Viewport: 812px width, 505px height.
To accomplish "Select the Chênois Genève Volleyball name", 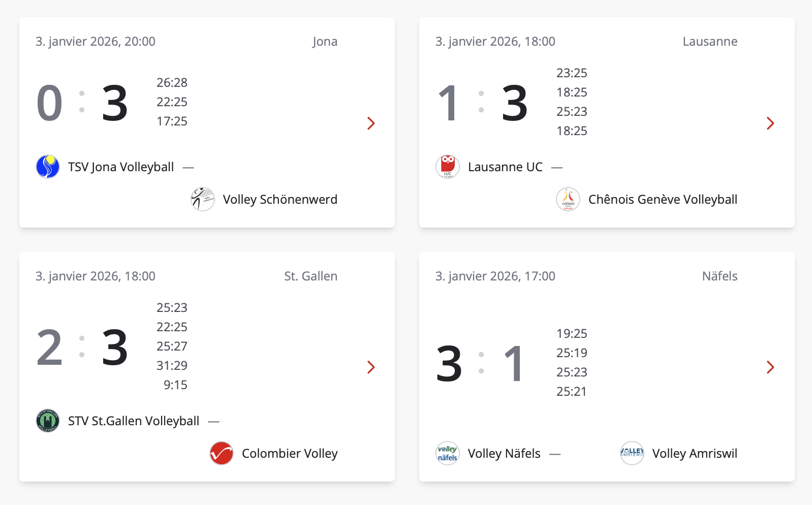I will coord(663,200).
